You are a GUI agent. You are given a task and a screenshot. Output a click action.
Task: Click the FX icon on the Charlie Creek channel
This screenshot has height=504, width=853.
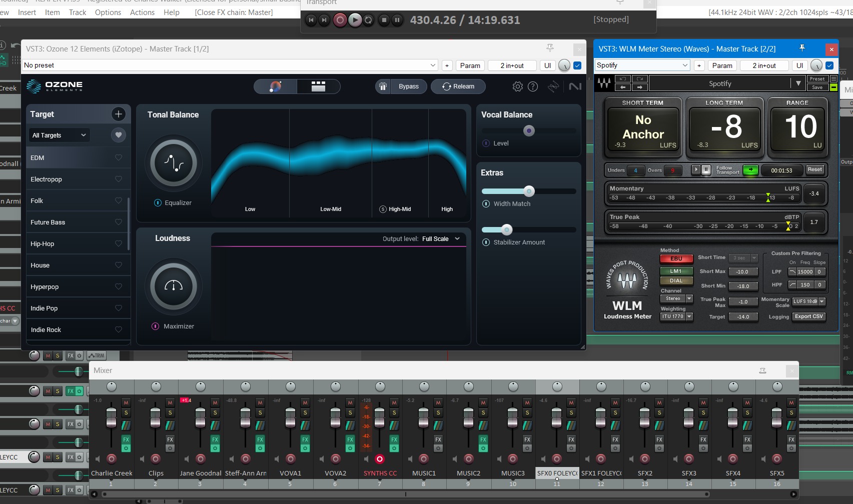pos(126,440)
